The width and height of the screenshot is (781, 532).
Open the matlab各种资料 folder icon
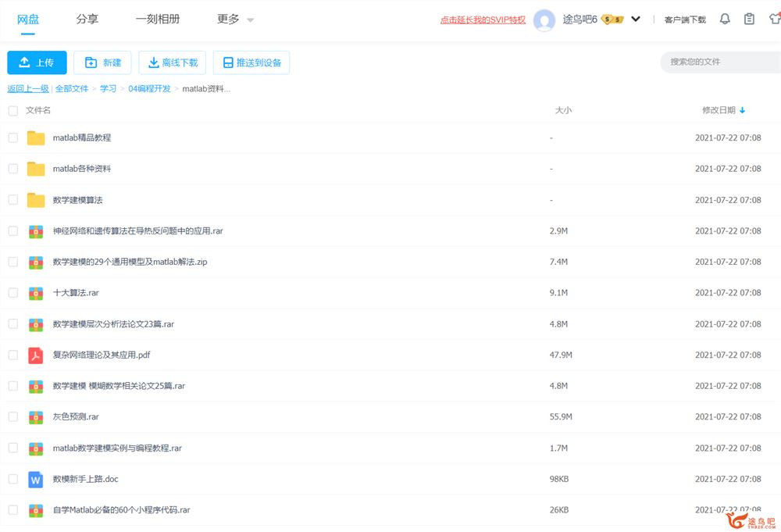[x=36, y=169]
